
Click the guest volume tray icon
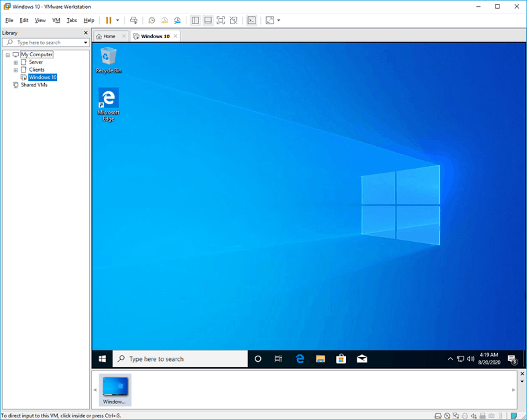tap(471, 359)
